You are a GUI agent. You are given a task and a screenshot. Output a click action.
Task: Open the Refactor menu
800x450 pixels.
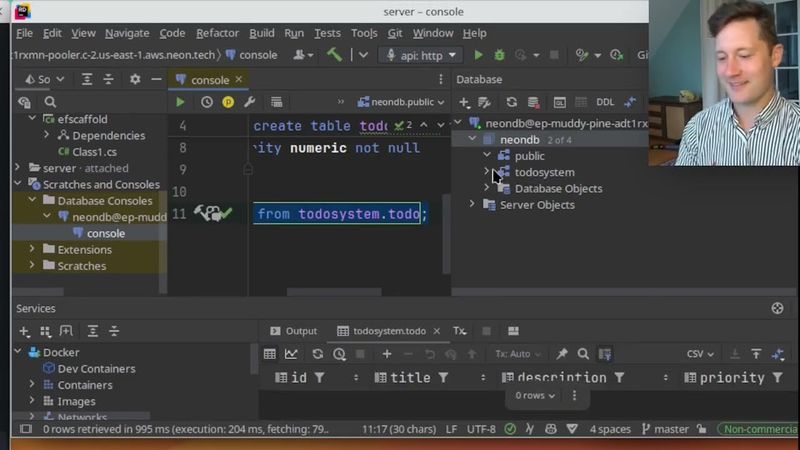[x=217, y=33]
